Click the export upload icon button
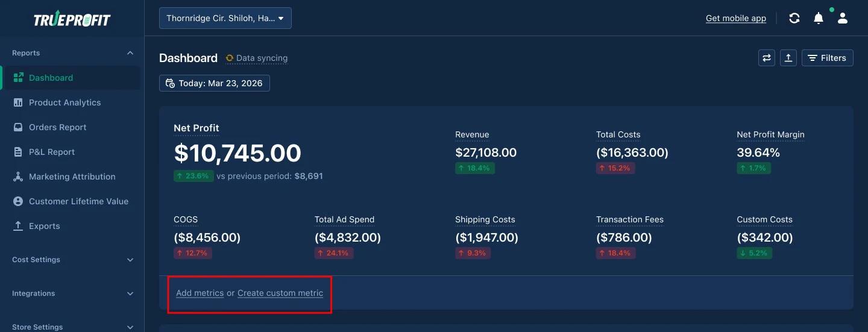Viewport: 868px width, 332px height. (788, 58)
